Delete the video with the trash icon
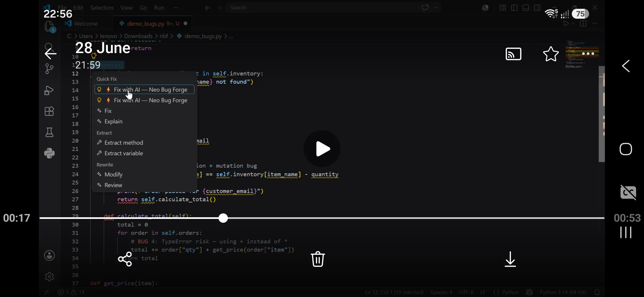Viewport: 644px width, 297px height. [318, 259]
